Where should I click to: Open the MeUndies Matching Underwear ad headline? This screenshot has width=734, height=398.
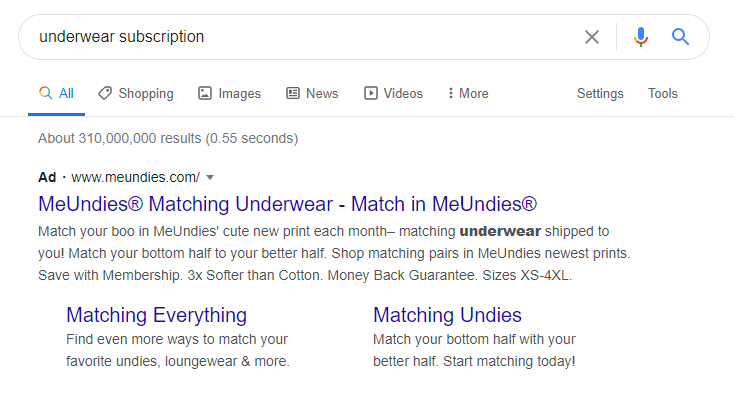pos(287,204)
